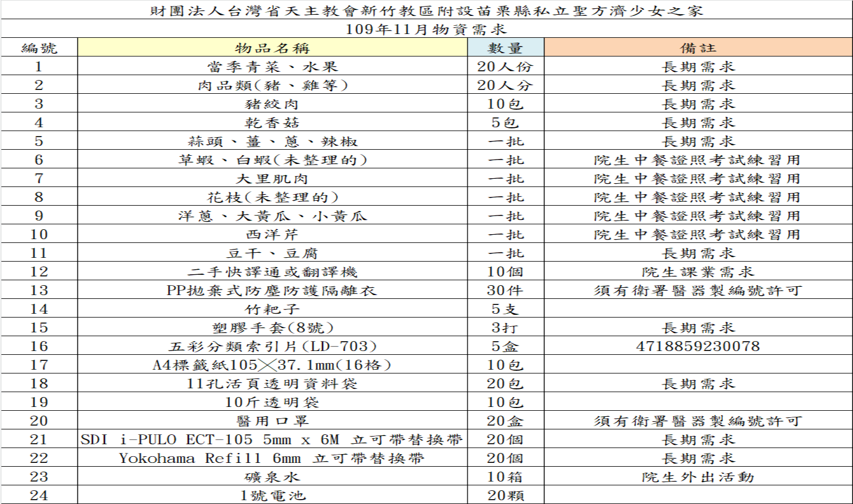Viewport: 853px width, 504px height.
Task: Click the quantity cell 10個
Action: tap(506, 271)
